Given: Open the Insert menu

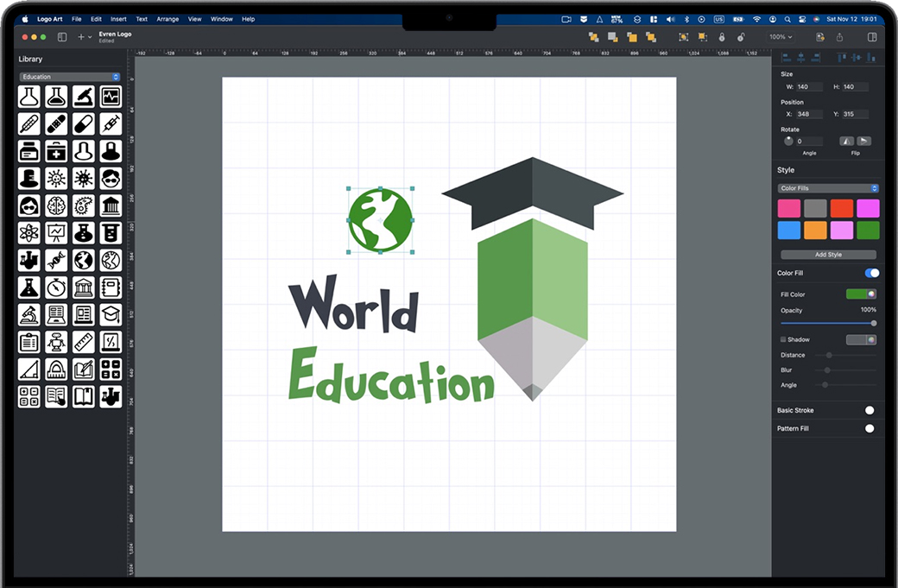Looking at the screenshot, I should (118, 18).
